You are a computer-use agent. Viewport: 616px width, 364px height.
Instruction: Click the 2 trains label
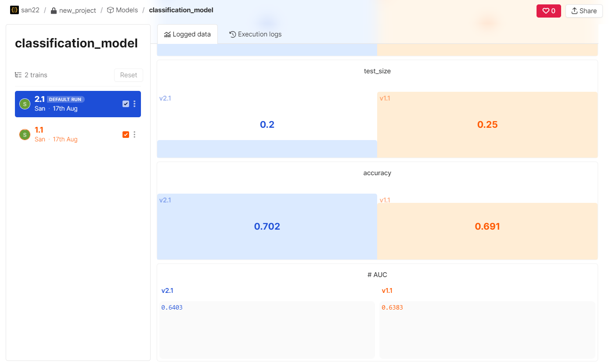(36, 75)
